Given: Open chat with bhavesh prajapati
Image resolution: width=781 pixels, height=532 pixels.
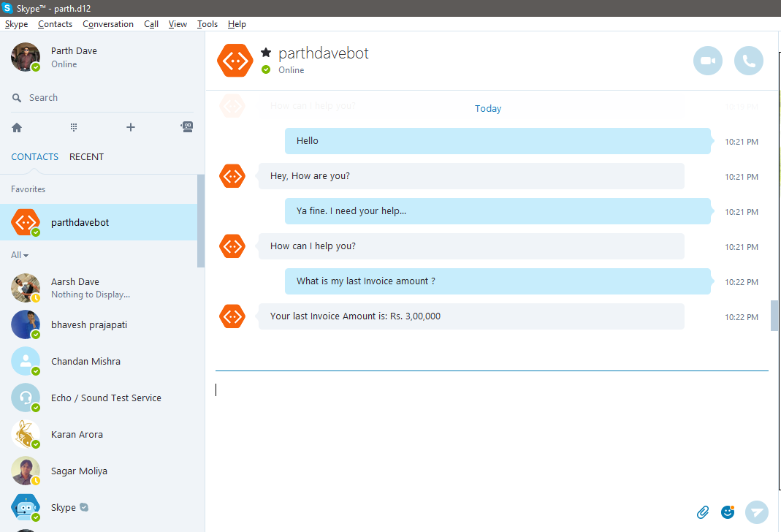Looking at the screenshot, I should click(x=89, y=324).
